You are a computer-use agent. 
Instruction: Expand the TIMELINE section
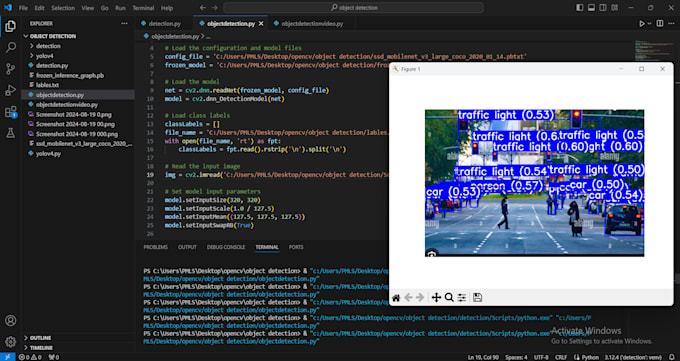[x=78, y=348]
